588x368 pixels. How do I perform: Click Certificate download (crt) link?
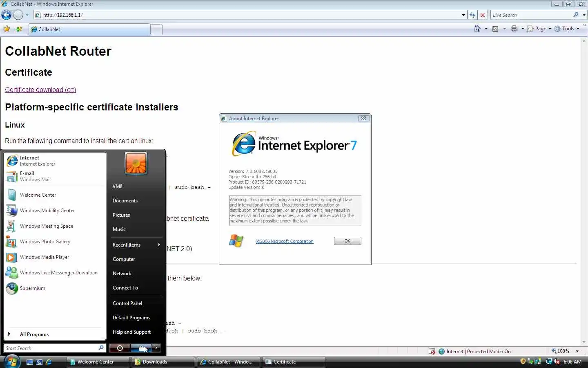coord(40,90)
